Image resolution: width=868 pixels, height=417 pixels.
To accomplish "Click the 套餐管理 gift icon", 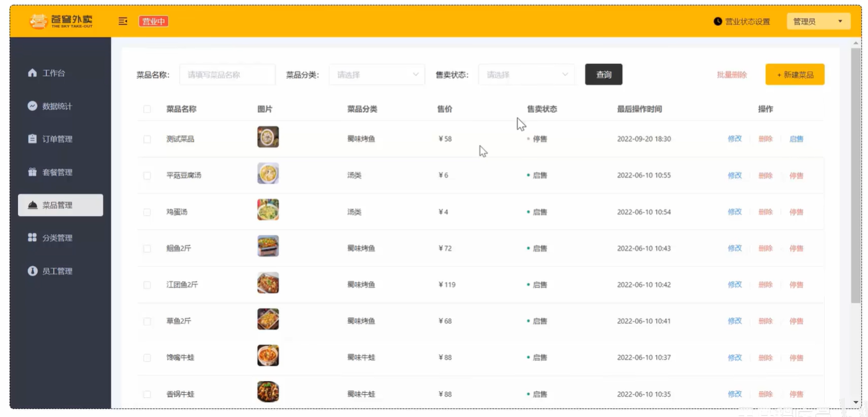I will [x=33, y=172].
